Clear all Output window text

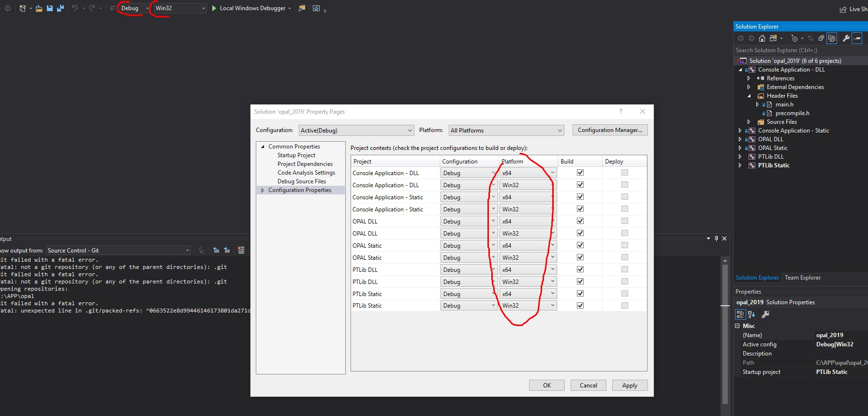click(x=241, y=250)
